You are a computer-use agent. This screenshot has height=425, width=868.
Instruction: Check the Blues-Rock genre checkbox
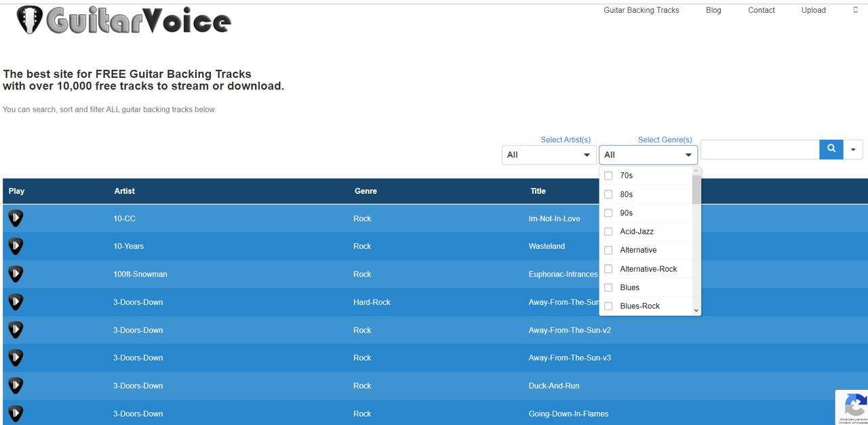(608, 306)
